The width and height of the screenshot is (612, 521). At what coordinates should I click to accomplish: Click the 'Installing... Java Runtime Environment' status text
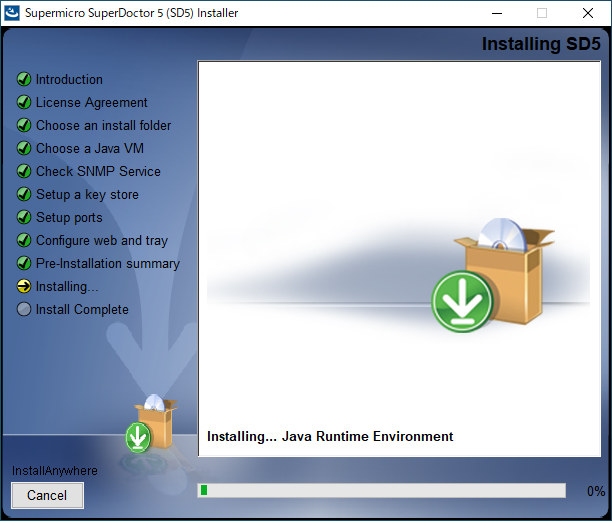pyautogui.click(x=330, y=436)
